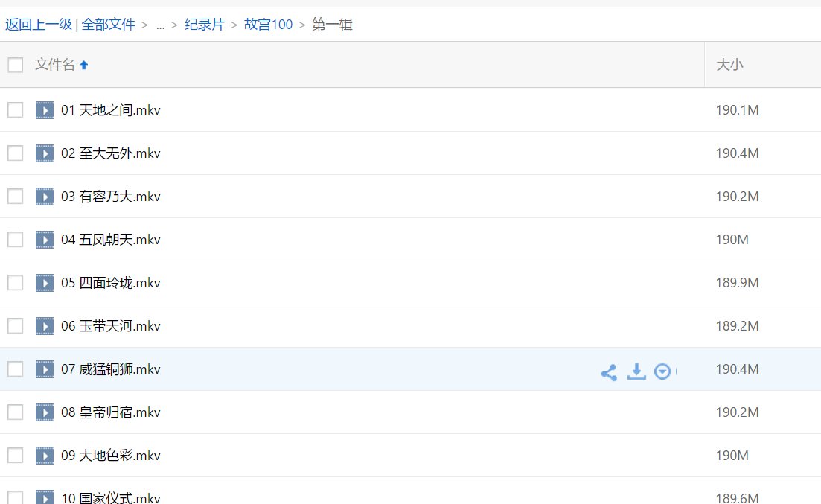Screen dimensions: 821x504
Task: Click the video icon next to 02 至大无外.mkv
Action: coord(44,153)
